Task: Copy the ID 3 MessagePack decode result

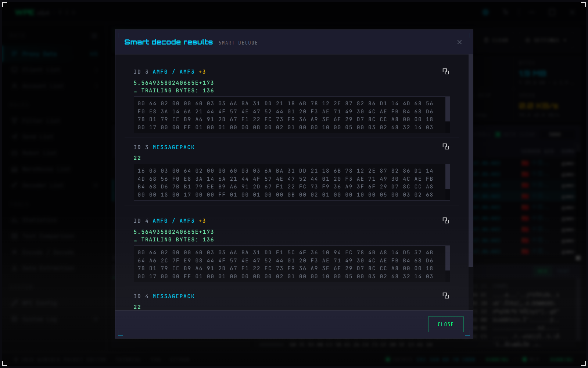Action: tap(445, 146)
